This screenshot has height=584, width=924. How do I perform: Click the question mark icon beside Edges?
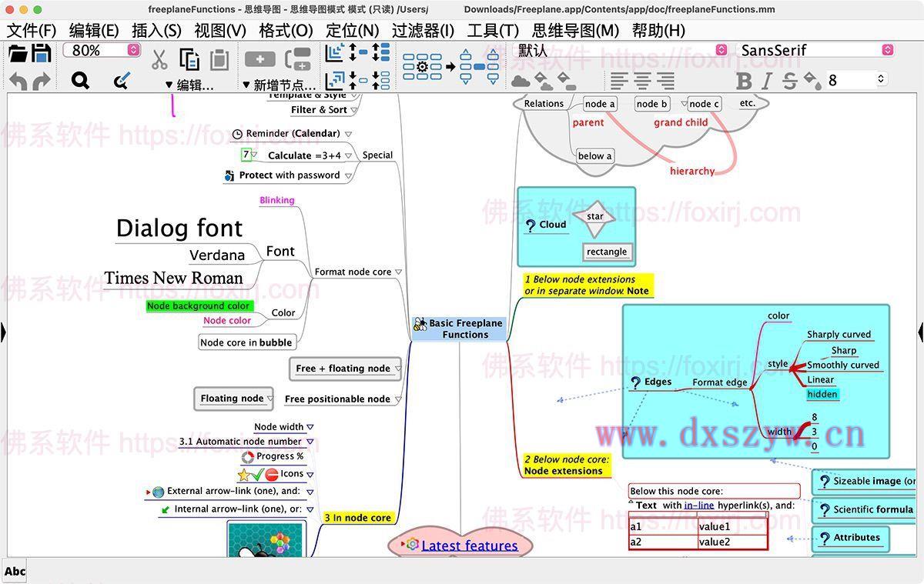tap(635, 382)
